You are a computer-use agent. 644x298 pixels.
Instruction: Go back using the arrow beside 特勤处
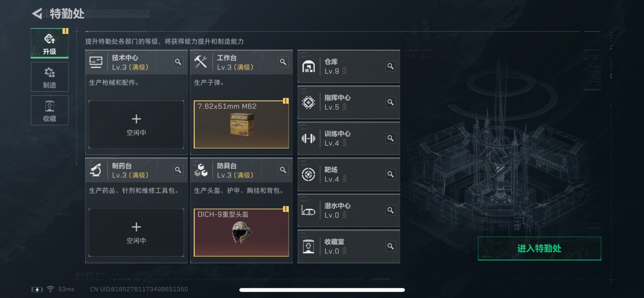[x=37, y=13]
